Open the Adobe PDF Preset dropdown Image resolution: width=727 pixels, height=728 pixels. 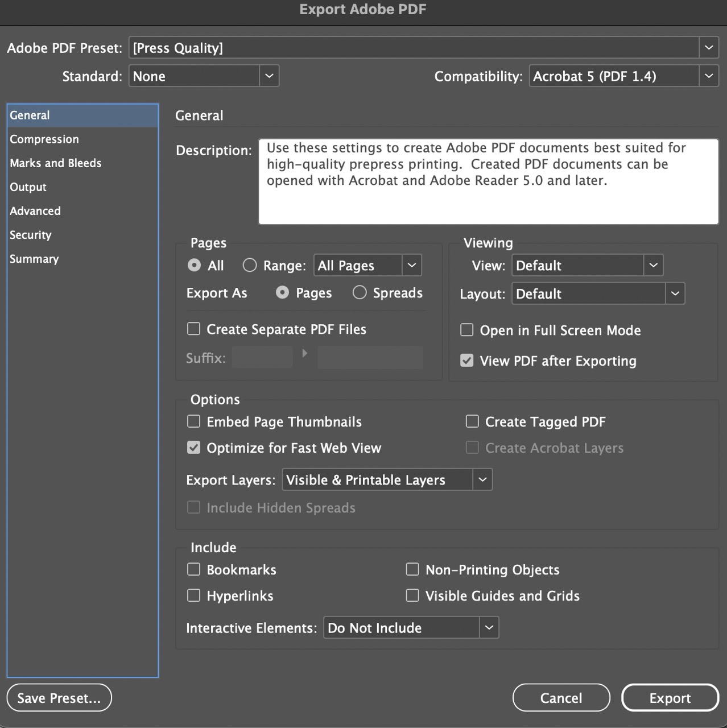(x=423, y=48)
